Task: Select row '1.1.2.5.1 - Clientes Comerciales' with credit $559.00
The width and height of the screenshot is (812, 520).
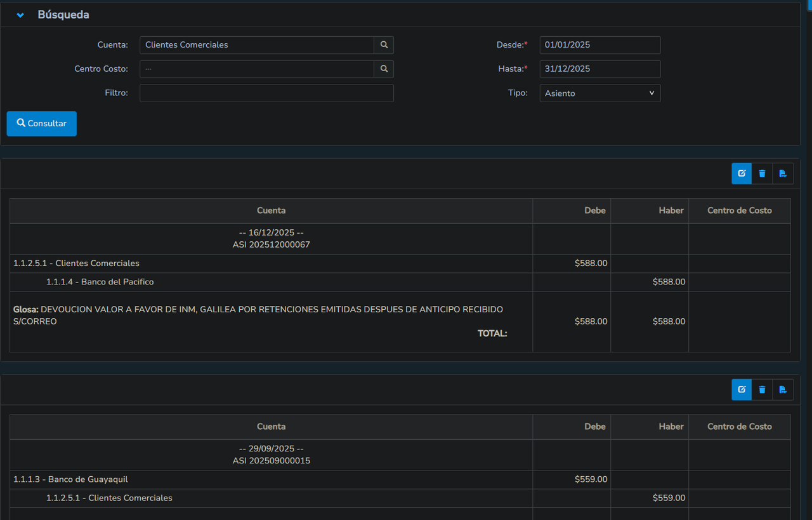Action: 400,498
